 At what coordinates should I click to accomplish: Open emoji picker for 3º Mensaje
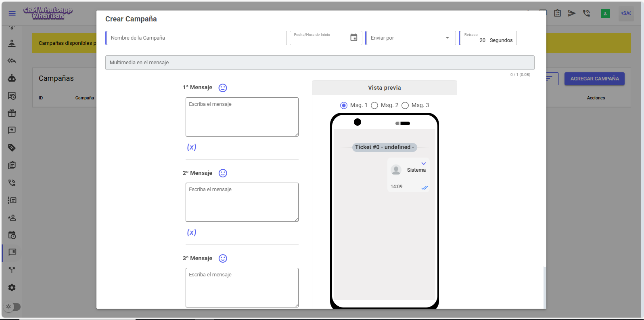pyautogui.click(x=223, y=258)
